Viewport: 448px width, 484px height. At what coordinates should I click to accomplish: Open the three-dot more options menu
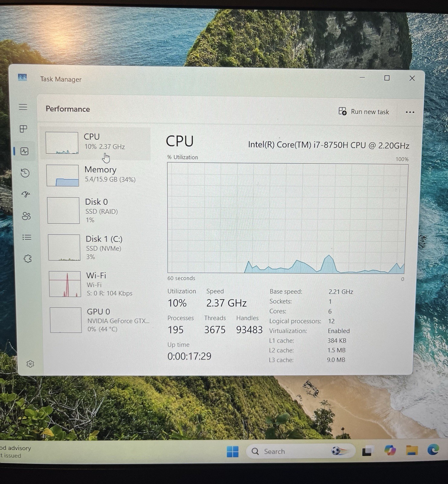(410, 112)
